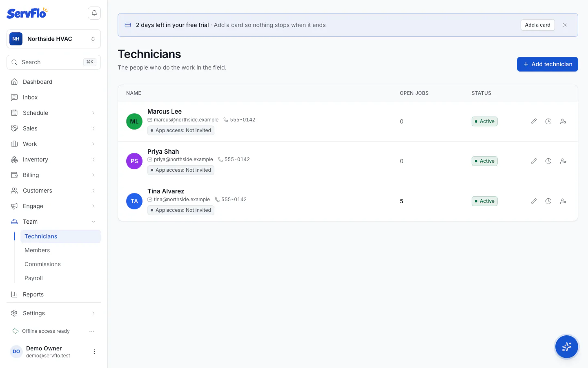Open Tina Alvarez's clock icon
588x368 pixels.
(548, 201)
